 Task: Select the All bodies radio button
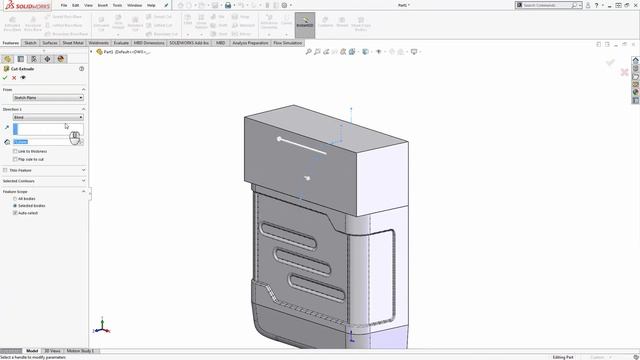[15, 199]
